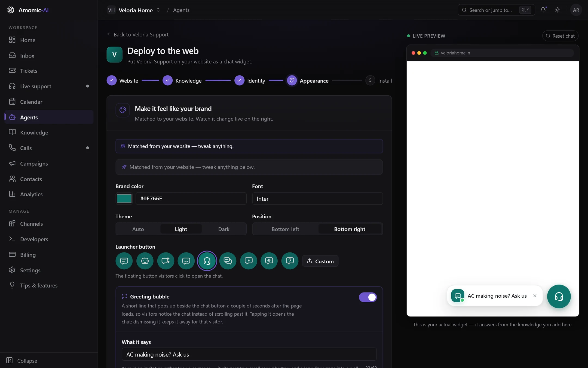Screen dimensions: 588x368
Task: Upload a Custom launcher icon
Action: [x=320, y=261]
